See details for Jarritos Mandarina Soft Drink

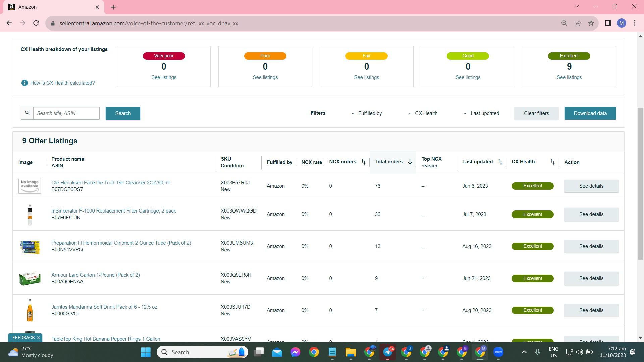point(591,310)
